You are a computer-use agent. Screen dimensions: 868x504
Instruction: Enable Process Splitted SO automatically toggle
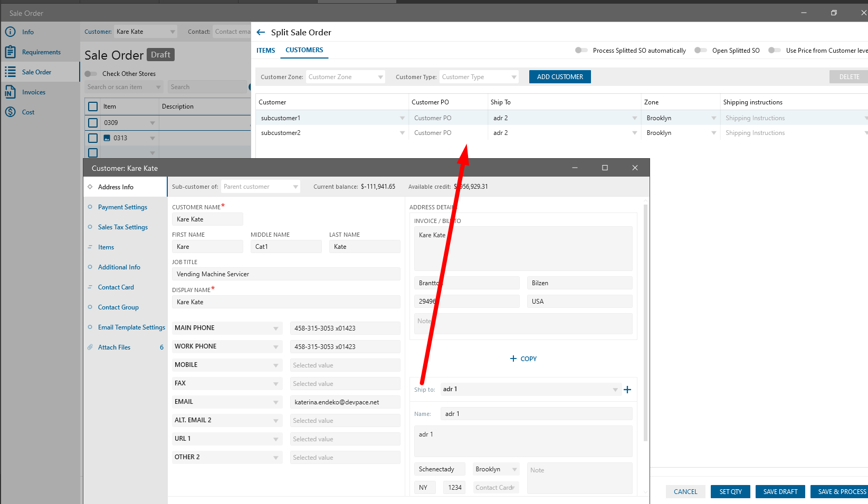click(x=581, y=51)
